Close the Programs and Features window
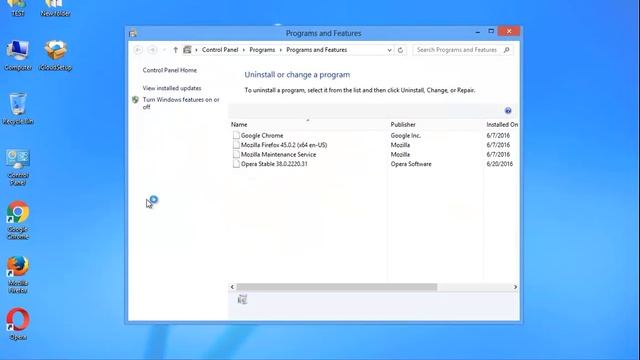The width and height of the screenshot is (640, 360). point(509,31)
